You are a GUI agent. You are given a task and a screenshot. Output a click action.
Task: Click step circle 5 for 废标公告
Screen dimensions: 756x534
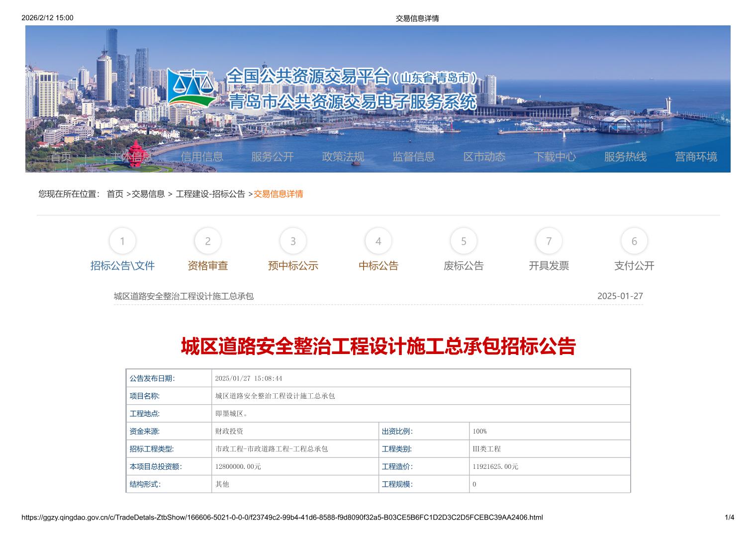(464, 241)
